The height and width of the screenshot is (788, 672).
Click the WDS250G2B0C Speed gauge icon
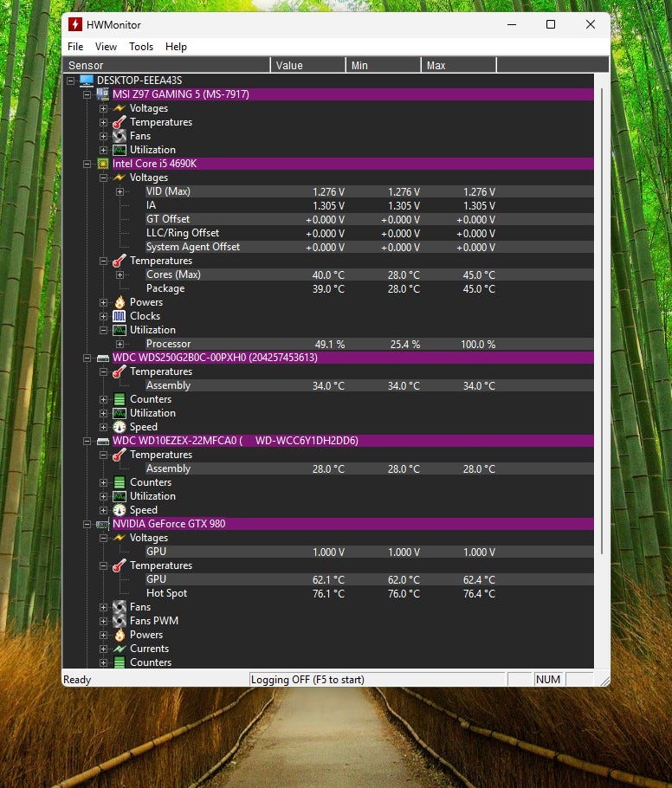coord(120,427)
